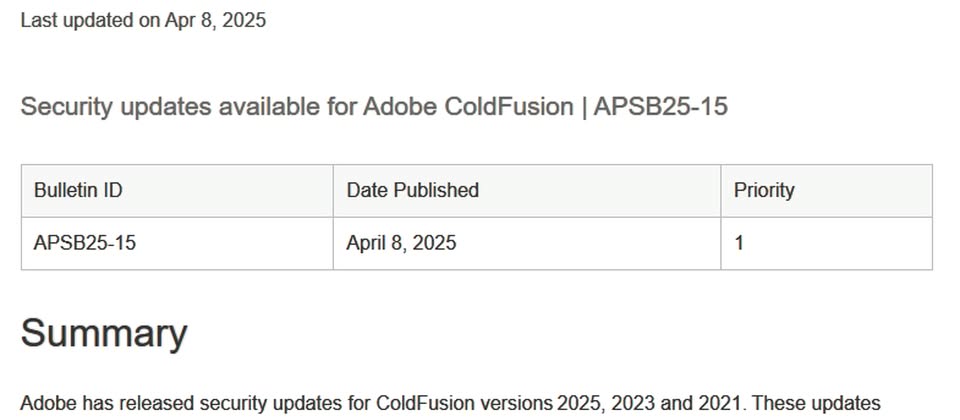Select the 'Priority' column header
Screen dimensions: 960x420
tap(827, 190)
